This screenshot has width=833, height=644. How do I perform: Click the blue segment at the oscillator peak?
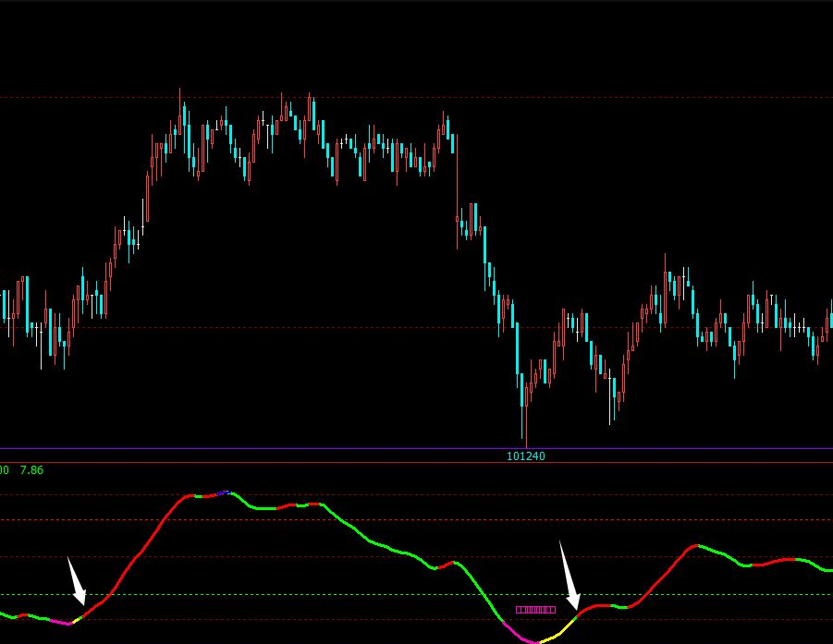point(226,492)
